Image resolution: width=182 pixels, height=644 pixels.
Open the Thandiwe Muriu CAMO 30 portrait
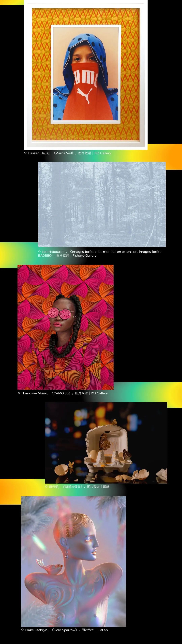tap(65, 327)
